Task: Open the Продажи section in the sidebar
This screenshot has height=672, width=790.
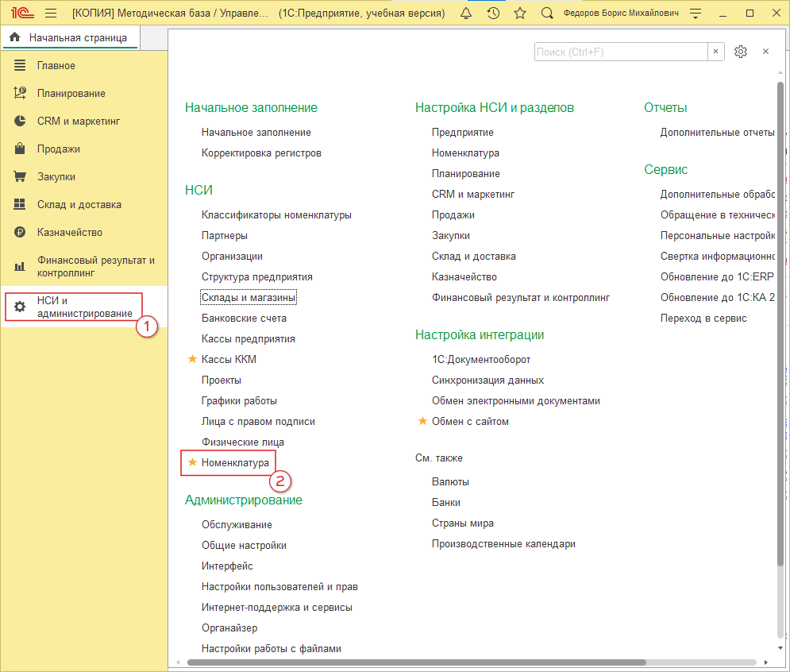Action: (58, 149)
